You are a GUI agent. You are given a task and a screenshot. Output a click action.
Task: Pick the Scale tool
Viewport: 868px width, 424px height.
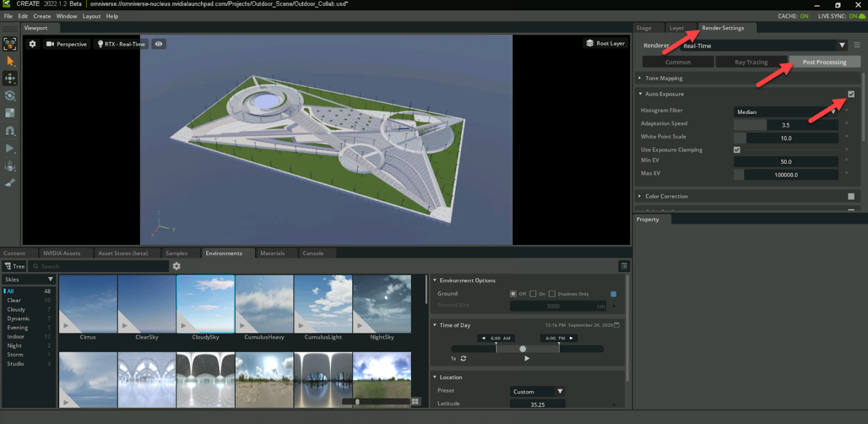tap(10, 113)
